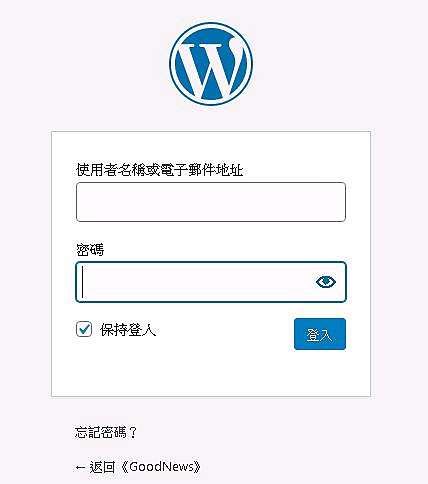The height and width of the screenshot is (484, 428).
Task: Show password with the eye icon
Action: (326, 282)
